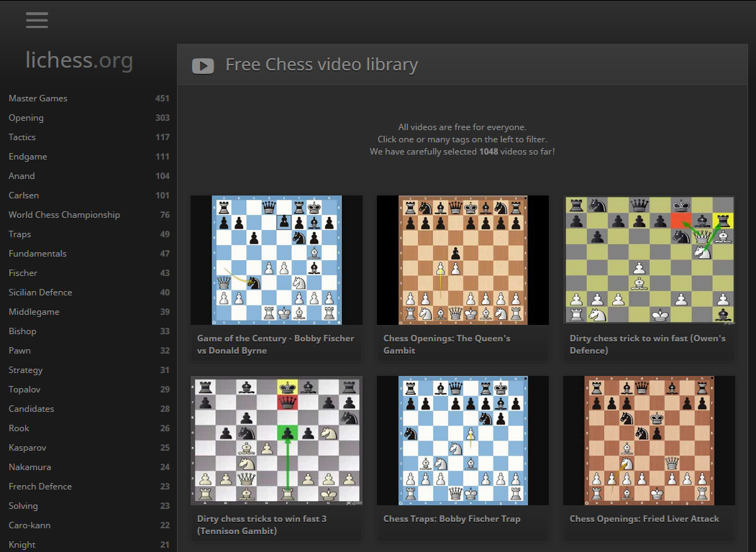Click the video library play icon
The width and height of the screenshot is (756, 552).
(x=203, y=66)
